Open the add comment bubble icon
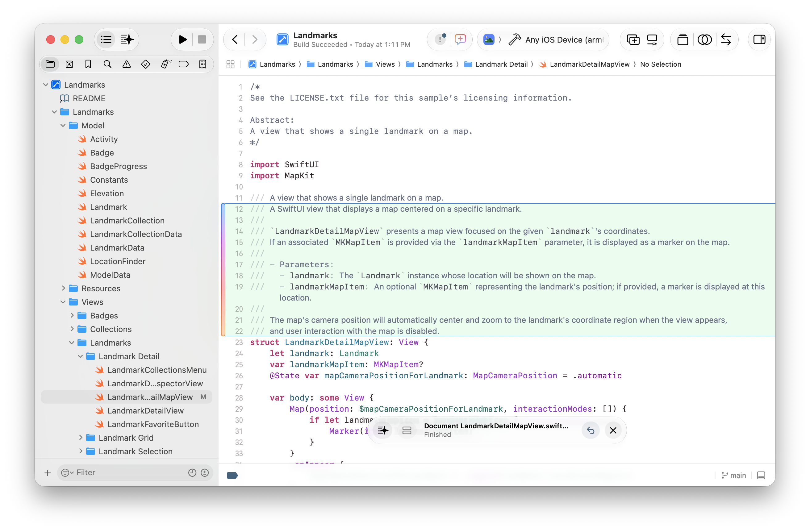 click(x=460, y=40)
